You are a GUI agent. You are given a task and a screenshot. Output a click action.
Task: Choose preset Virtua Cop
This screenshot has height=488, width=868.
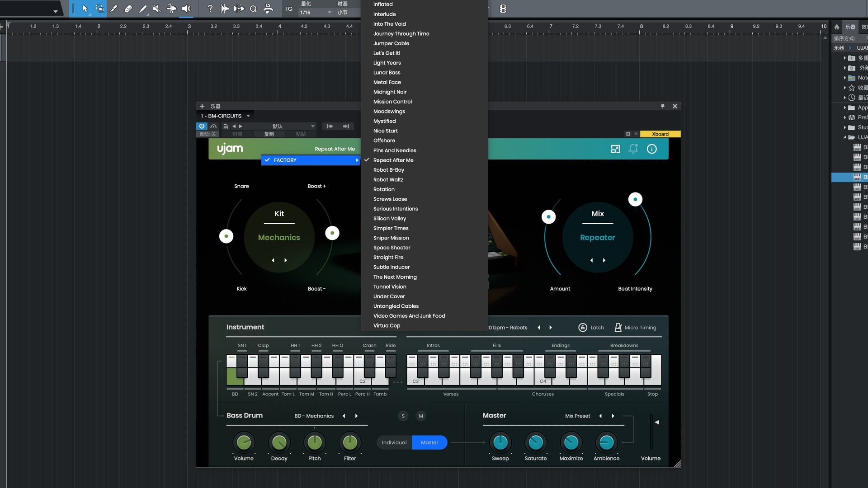click(387, 326)
